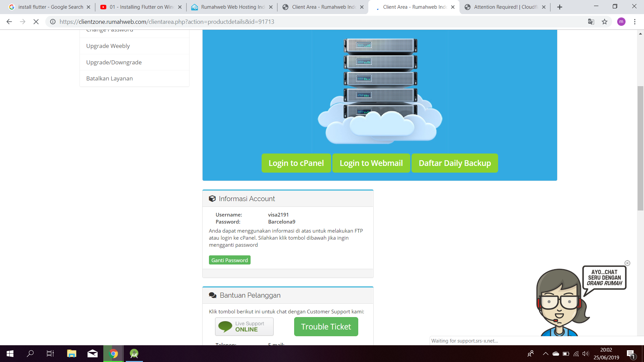Stop loading the page
Screen dimensions: 644x362
(x=36, y=22)
